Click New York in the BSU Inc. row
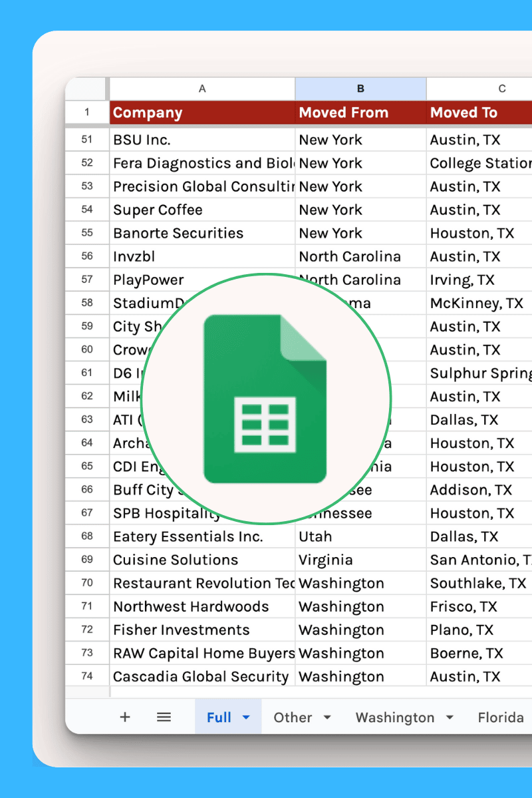 [x=360, y=140]
